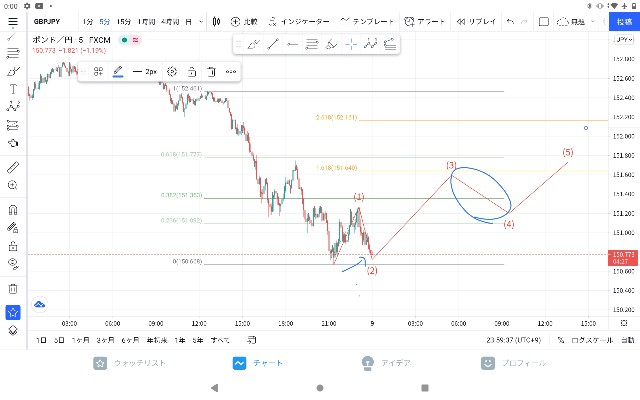This screenshot has height=400, width=640.
Task: Select the XABCD pattern tool in left sidebar
Action: [x=13, y=107]
